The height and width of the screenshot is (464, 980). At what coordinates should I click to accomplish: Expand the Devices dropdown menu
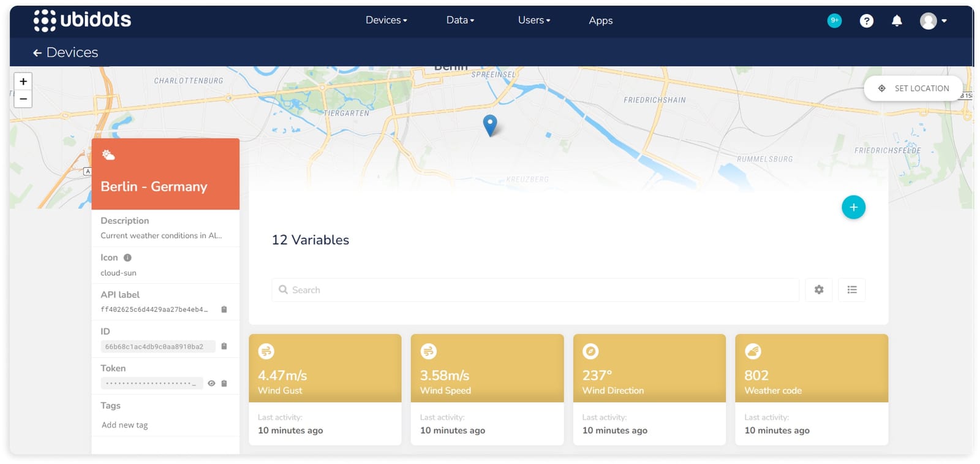pos(386,20)
